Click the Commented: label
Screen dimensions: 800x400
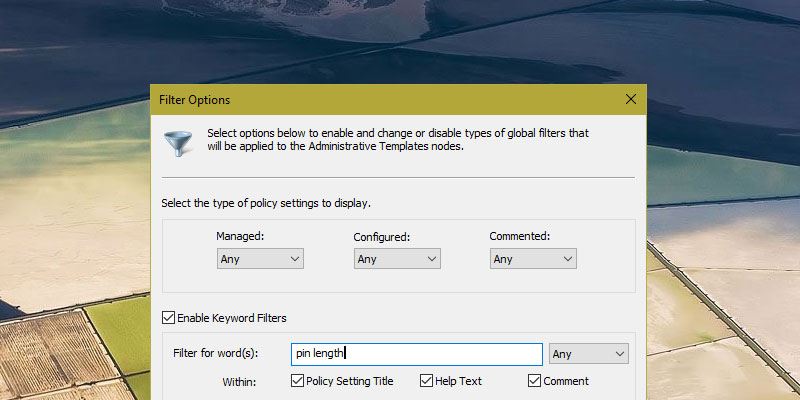[x=520, y=237]
